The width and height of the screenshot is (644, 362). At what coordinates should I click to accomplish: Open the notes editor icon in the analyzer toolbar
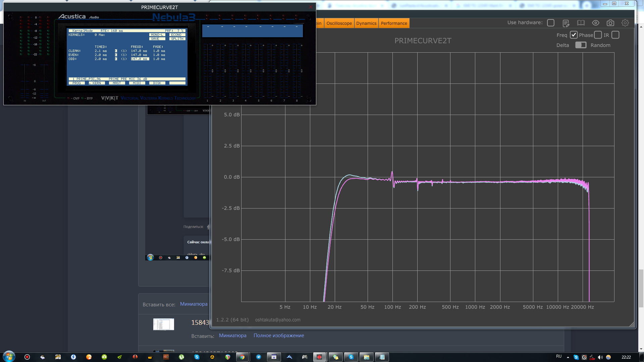(566, 23)
